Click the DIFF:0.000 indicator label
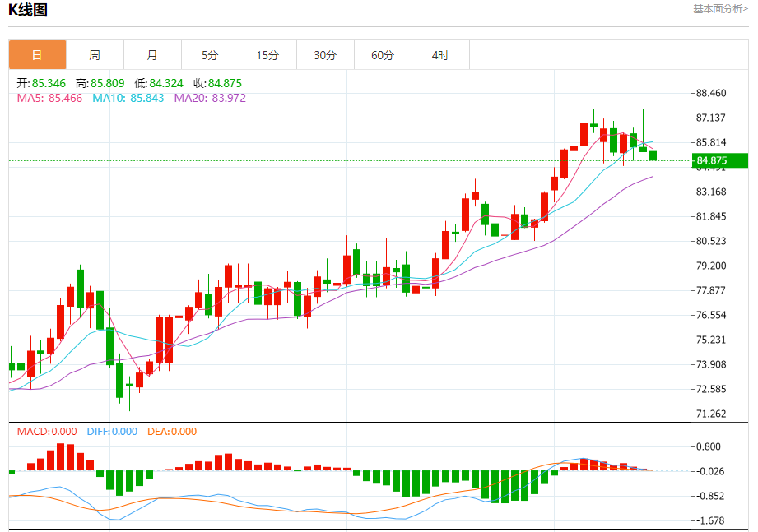Image resolution: width=758 pixels, height=532 pixels. (112, 431)
